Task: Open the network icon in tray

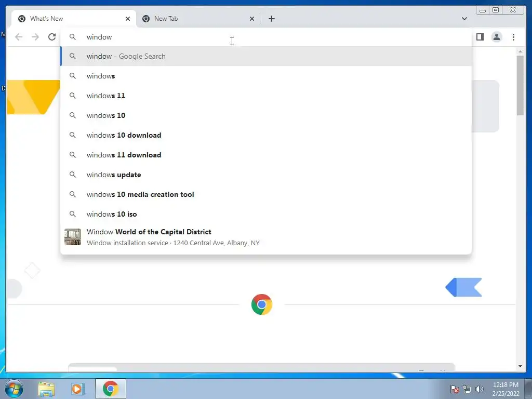Action: coord(467,389)
